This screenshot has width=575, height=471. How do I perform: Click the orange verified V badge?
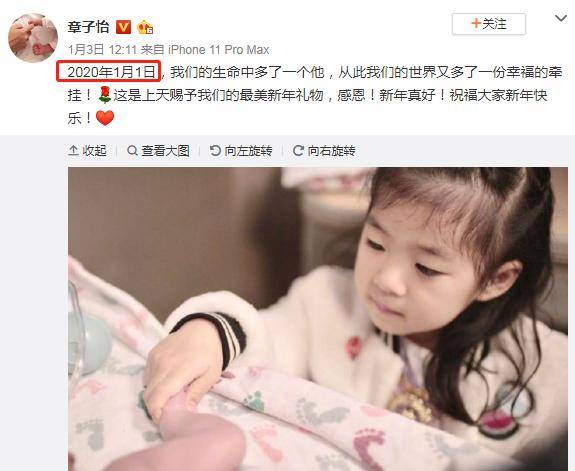point(123,27)
